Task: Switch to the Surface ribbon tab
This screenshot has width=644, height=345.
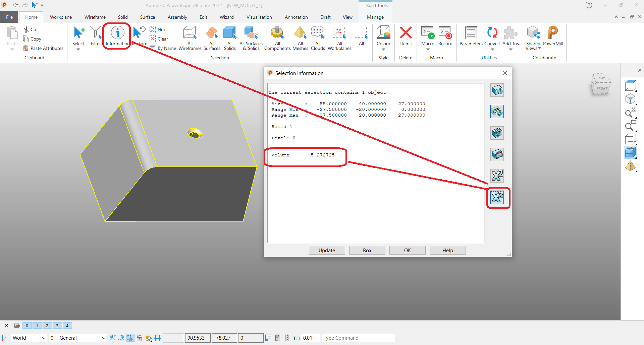Action: pyautogui.click(x=147, y=17)
